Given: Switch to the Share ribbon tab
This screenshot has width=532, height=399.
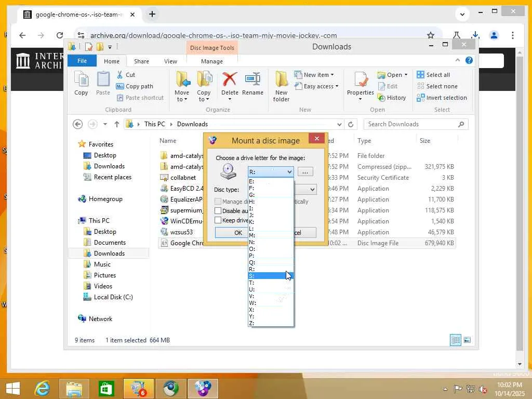Looking at the screenshot, I should tap(141, 61).
